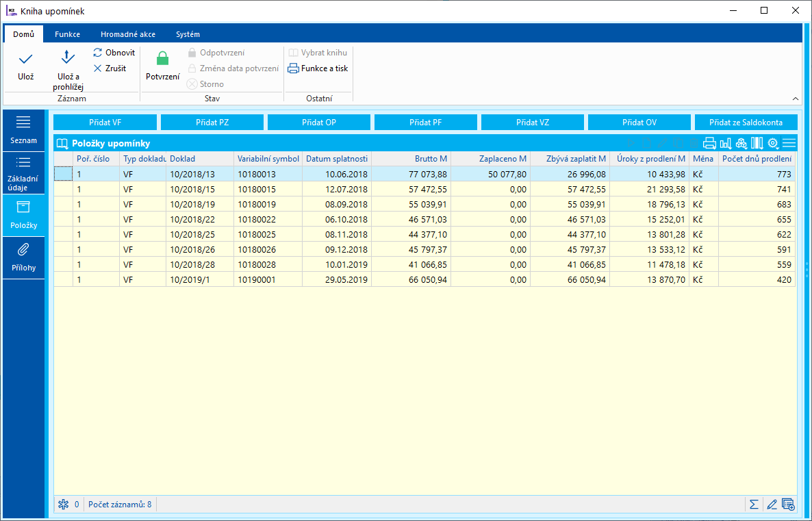This screenshot has width=812, height=521.
Task: Open the print dropdown in Položky upomínky header
Action: click(x=709, y=143)
